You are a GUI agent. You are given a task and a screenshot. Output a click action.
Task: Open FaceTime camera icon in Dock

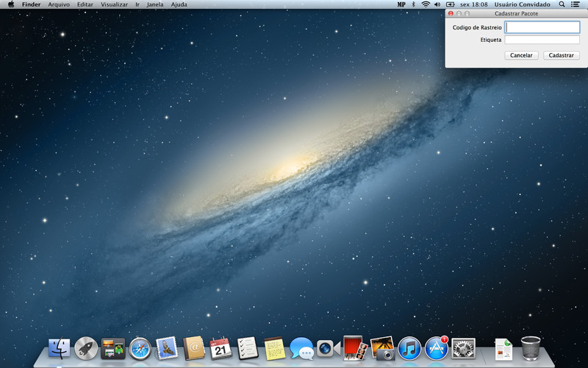328,348
